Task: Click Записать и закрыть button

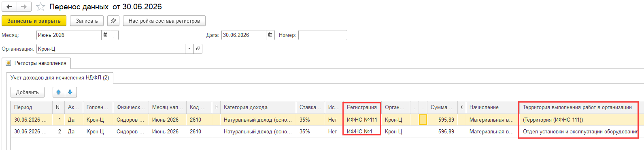Action: (x=34, y=21)
